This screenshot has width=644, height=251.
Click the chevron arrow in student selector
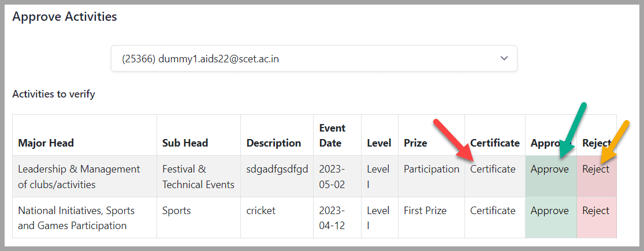click(x=504, y=58)
